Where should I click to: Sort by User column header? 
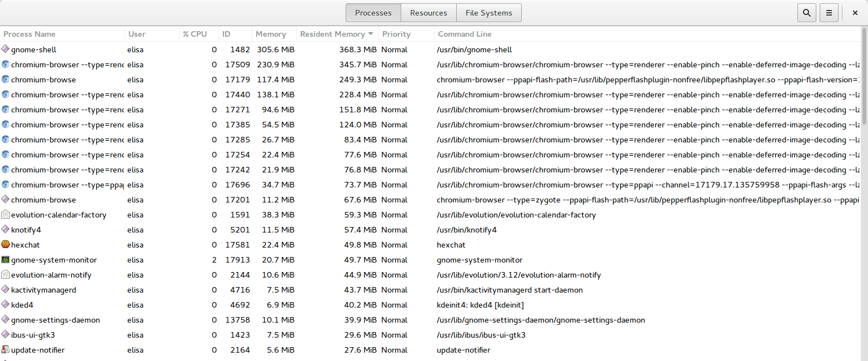[152, 34]
